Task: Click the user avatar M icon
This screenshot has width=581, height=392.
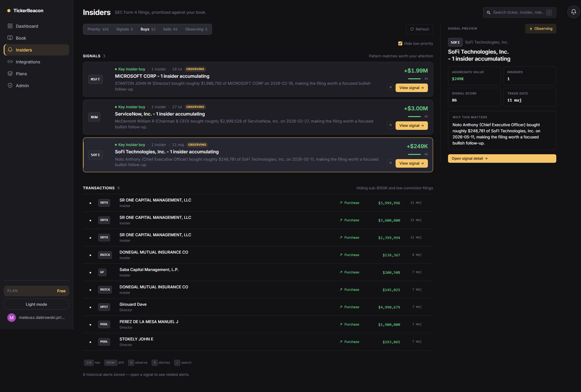Action: 12,318
